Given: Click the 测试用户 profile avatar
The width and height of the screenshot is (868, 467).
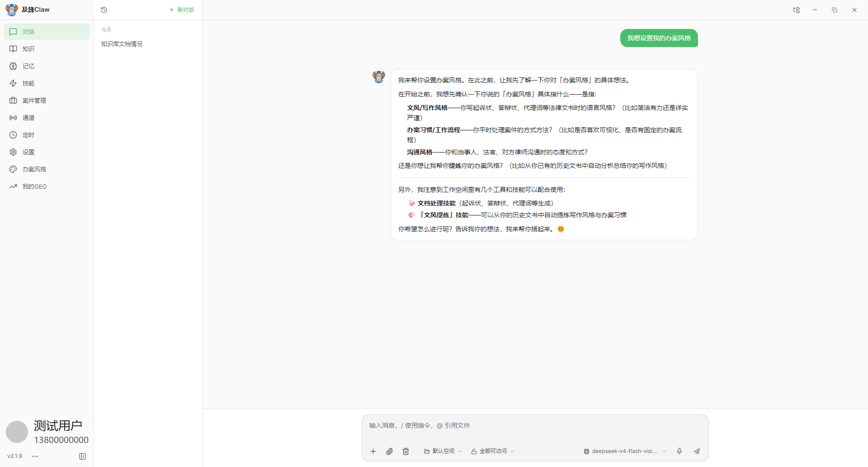Looking at the screenshot, I should tap(17, 432).
